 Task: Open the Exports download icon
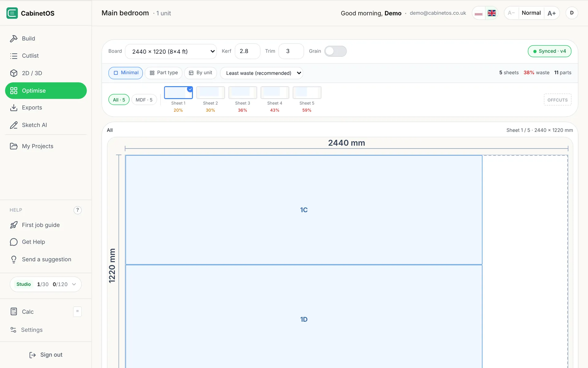14,108
